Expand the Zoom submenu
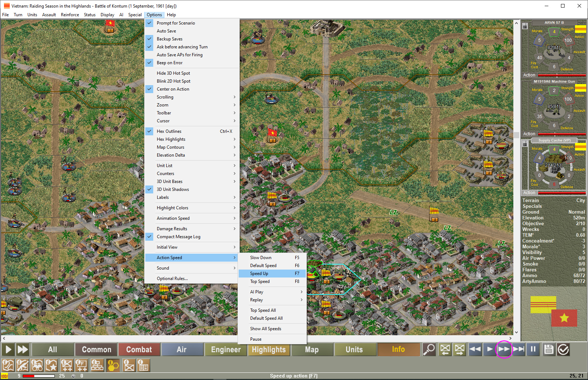The height and width of the screenshot is (380, 588). (192, 105)
